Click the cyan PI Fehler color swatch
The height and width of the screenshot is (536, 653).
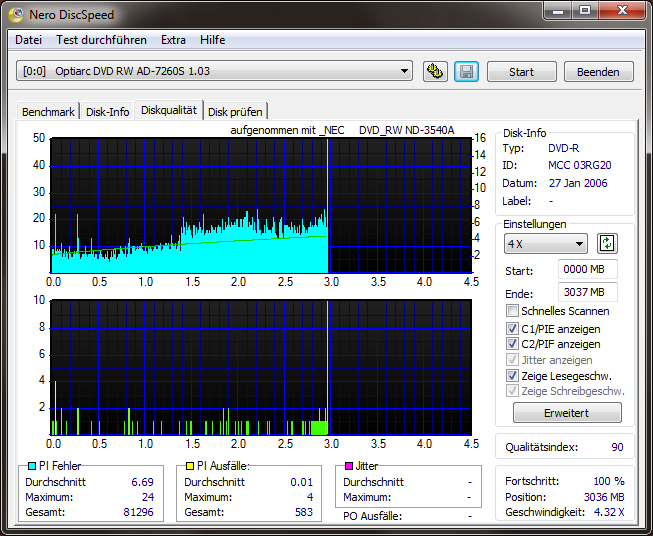point(32,466)
